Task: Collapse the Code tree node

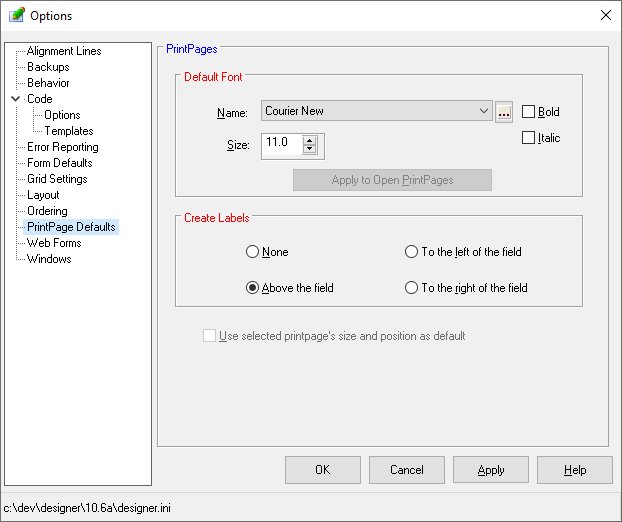Action: point(16,99)
